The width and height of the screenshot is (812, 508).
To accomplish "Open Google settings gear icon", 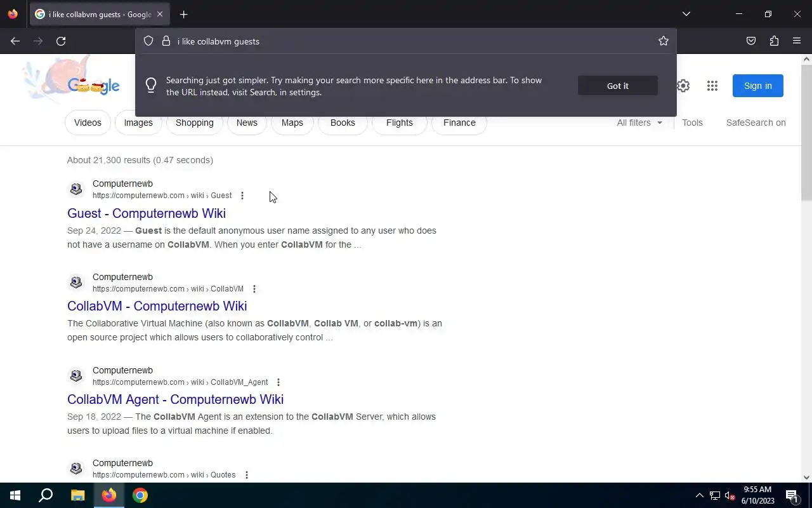I will click(683, 86).
